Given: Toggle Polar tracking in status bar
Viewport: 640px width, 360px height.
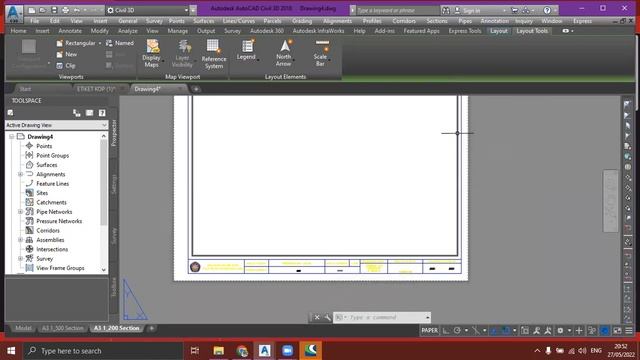Looking at the screenshot, I should click(457, 331).
